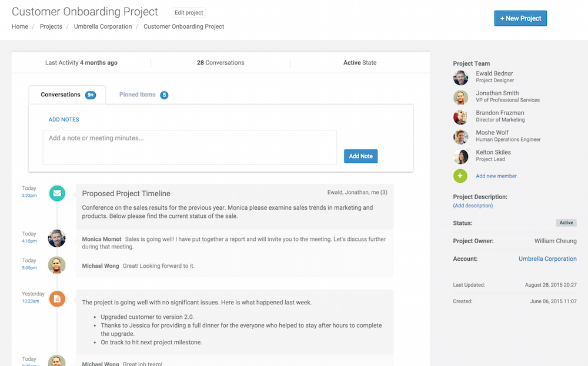
Task: Click Monica Momot's avatar on the timeline
Action: coord(56,238)
